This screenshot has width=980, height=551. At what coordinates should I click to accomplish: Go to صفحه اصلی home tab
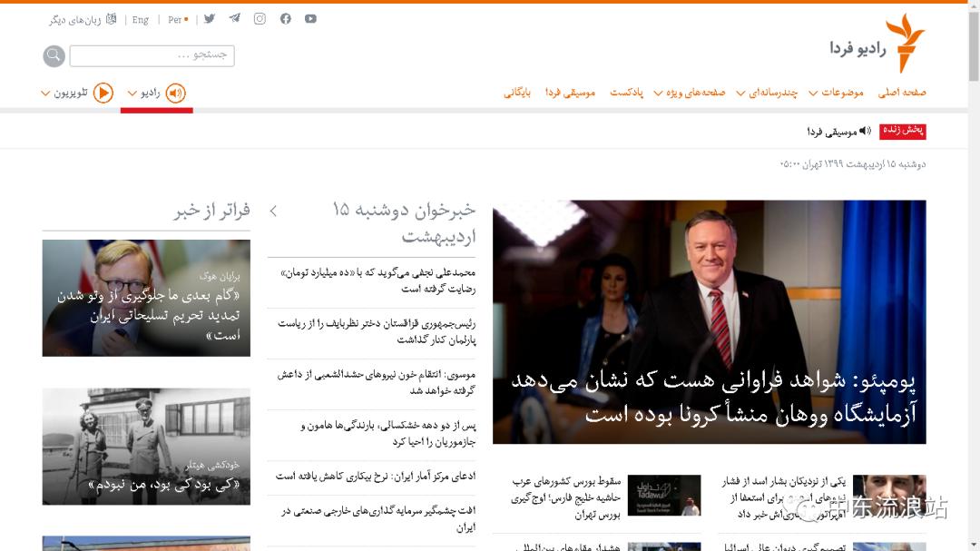901,93
